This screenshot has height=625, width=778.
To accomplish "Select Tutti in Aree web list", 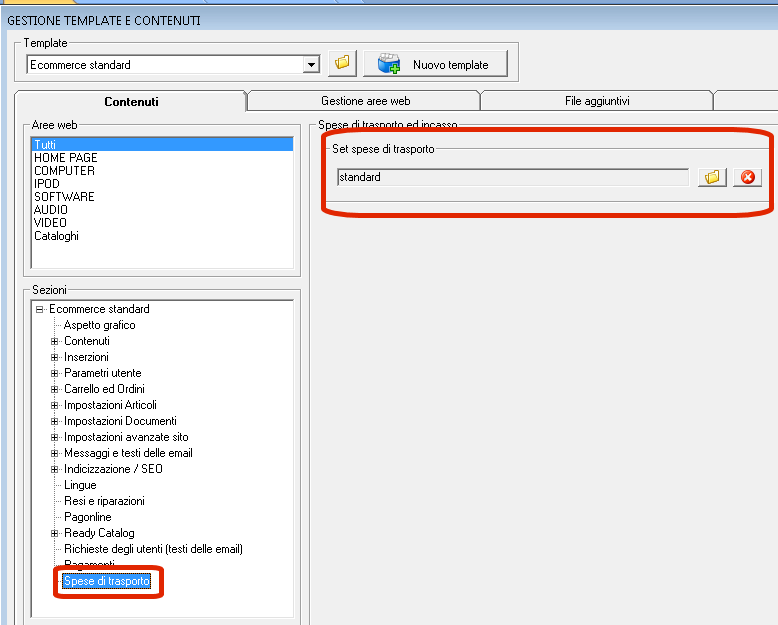I will pyautogui.click(x=162, y=144).
